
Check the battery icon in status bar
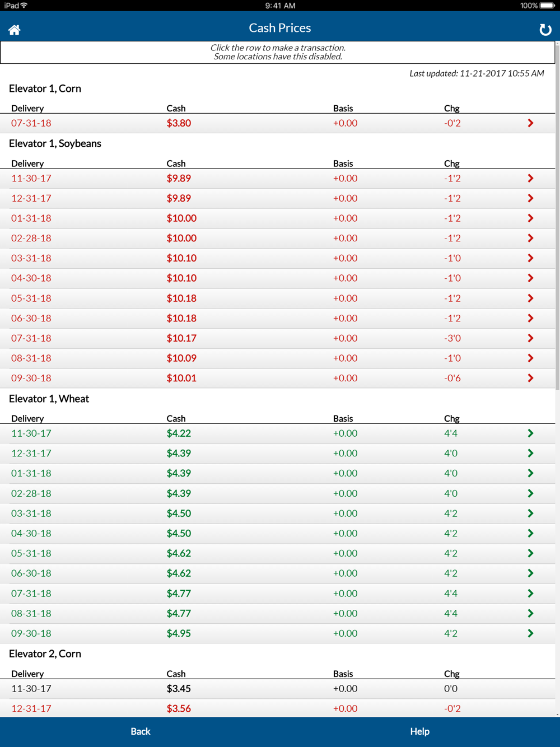pyautogui.click(x=548, y=6)
